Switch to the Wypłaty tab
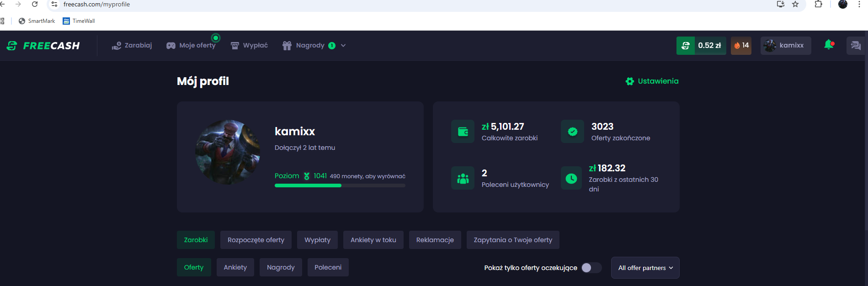Screen dimensions: 868x286 [x=317, y=240]
